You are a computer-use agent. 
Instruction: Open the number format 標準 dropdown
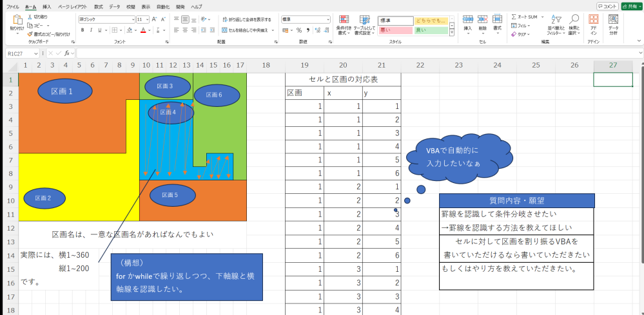point(328,19)
